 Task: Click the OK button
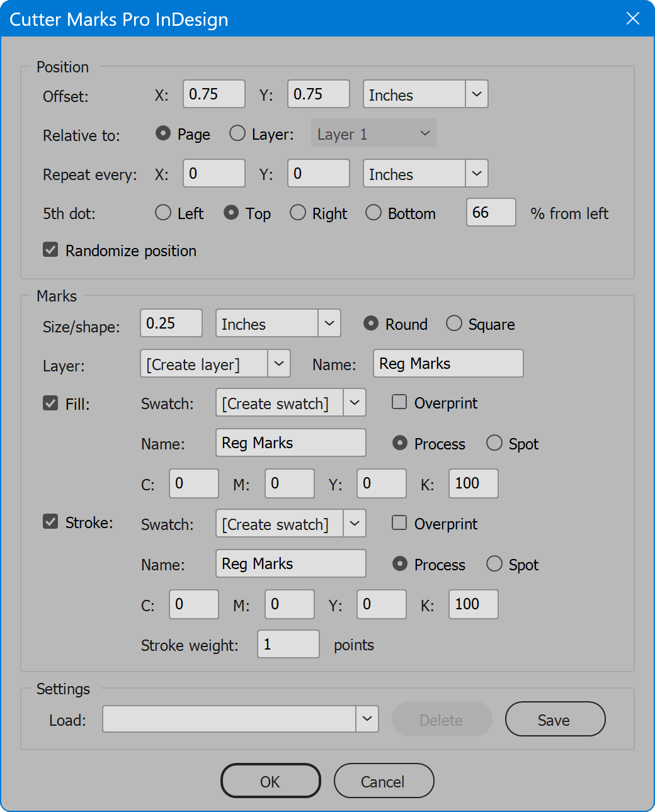click(271, 781)
